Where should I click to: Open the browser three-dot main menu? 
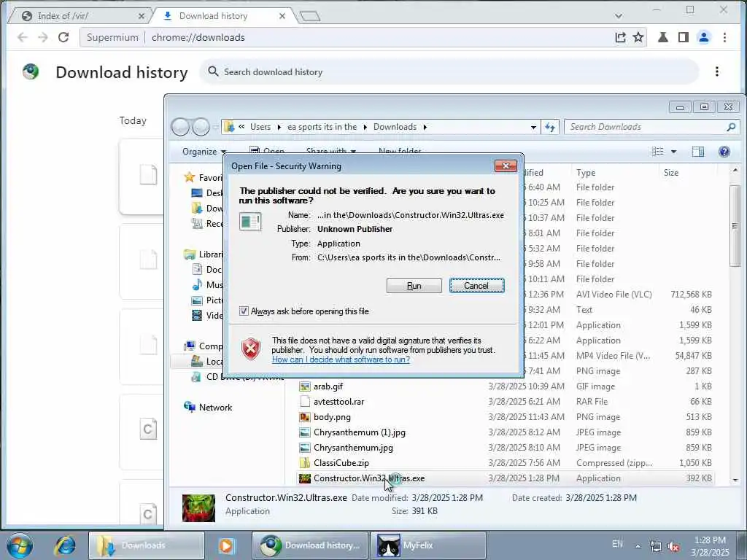(724, 37)
